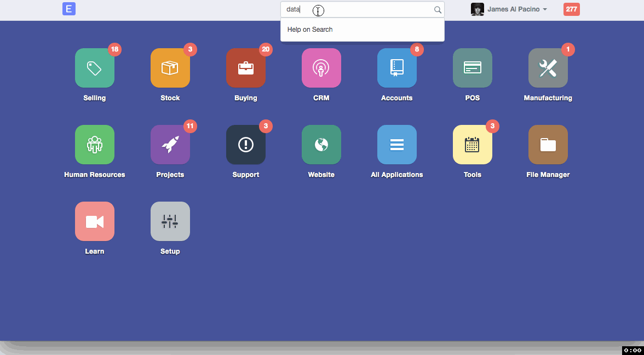Open the Tools calendar icon
The width and height of the screenshot is (644, 355).
473,145
